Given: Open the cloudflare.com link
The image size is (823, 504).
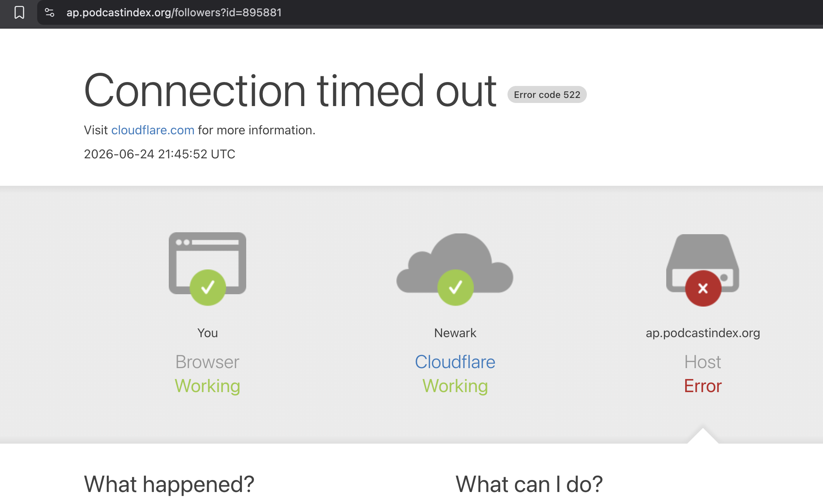Looking at the screenshot, I should point(153,130).
